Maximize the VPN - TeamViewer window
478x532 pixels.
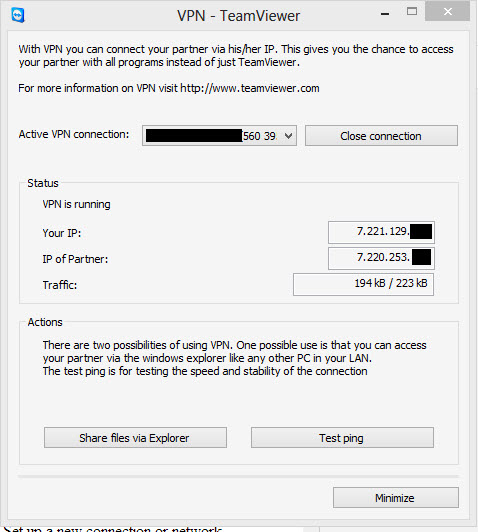click(412, 12)
